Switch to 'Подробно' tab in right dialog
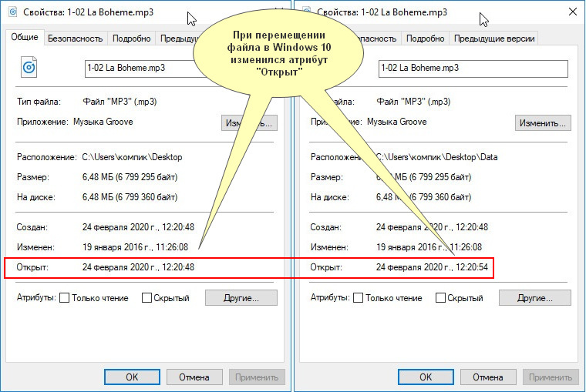Viewport: 586px width, 392px height. [x=425, y=38]
